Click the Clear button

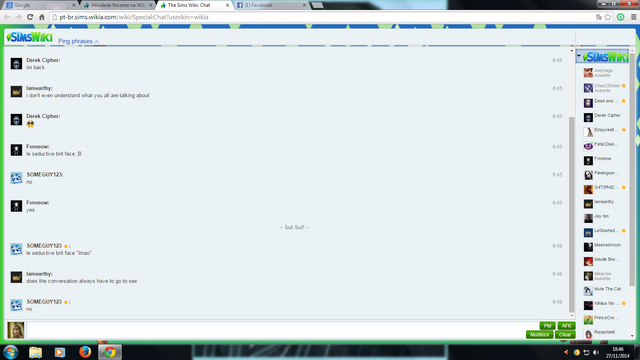565,335
